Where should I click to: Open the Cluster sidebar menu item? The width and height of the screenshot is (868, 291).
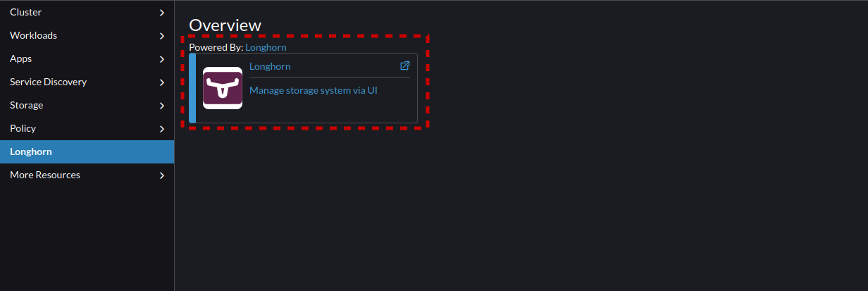[x=87, y=12]
